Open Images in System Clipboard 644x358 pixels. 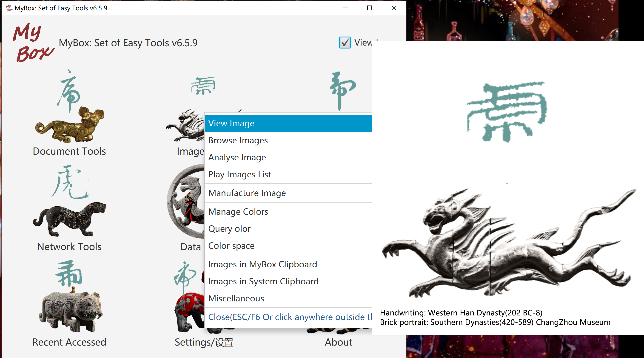[288, 281]
